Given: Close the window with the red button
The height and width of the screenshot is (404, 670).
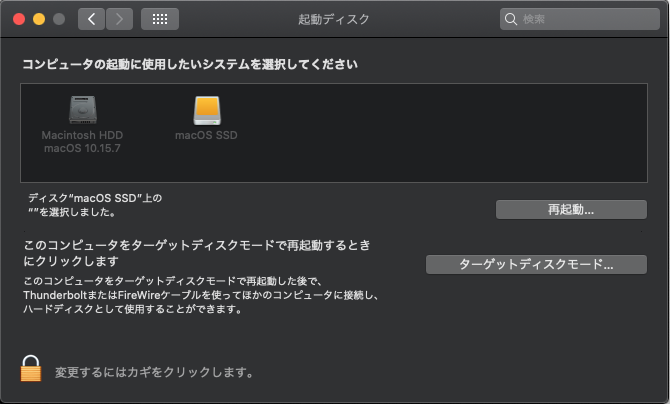Looking at the screenshot, I should (19, 19).
